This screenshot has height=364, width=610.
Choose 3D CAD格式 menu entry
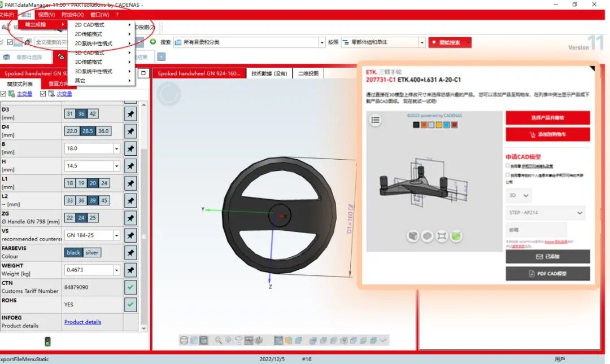pyautogui.click(x=102, y=52)
